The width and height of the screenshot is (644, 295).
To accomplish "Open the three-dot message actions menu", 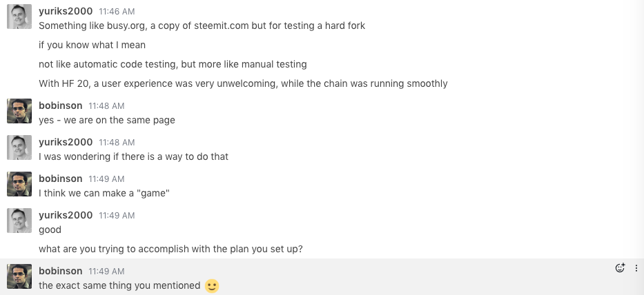I will point(636,268).
